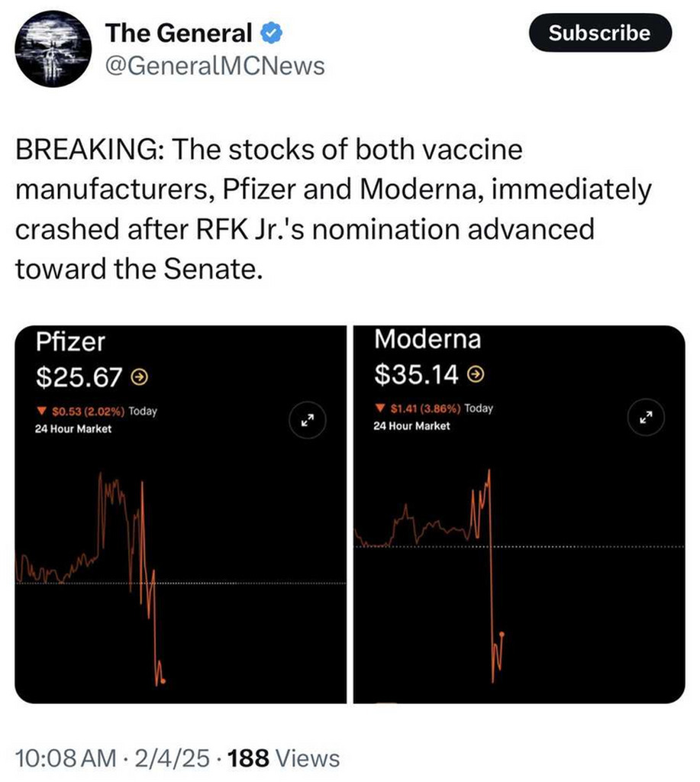Click the Pfizer red down-triangle indicator
This screenshot has height=782, width=700.
coord(40,411)
